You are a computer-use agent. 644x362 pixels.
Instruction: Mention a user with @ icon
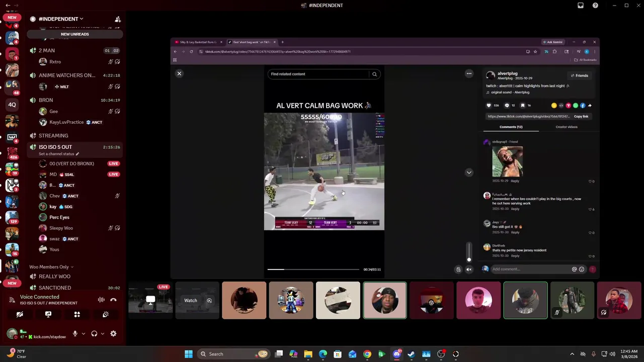(574, 269)
